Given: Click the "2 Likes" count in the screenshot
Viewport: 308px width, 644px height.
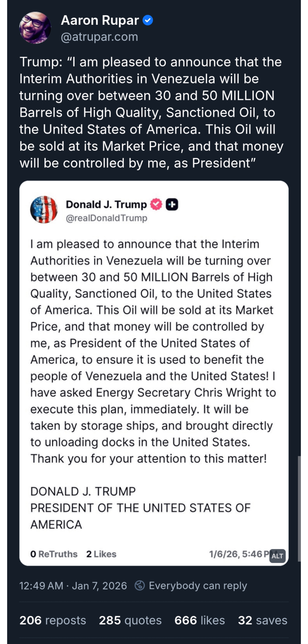Looking at the screenshot, I should tap(101, 554).
